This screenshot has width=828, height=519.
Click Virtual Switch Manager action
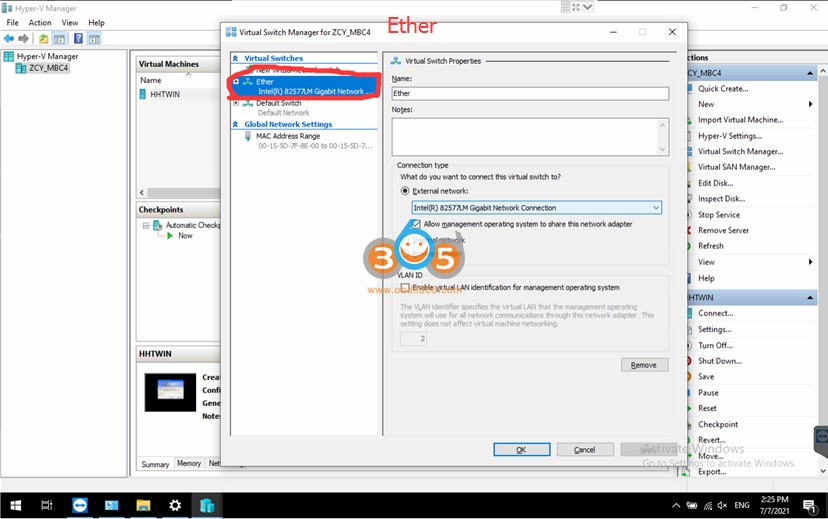point(740,152)
